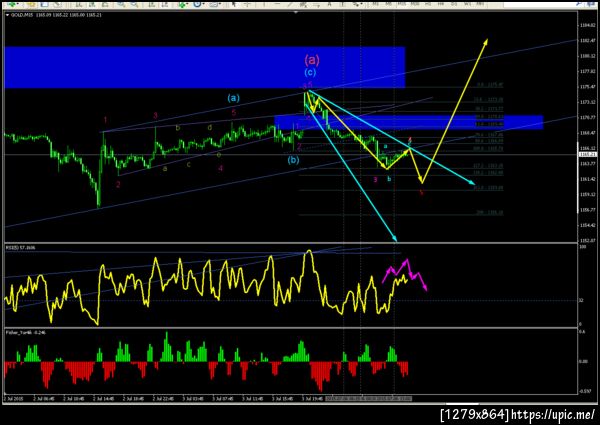Select the red wave label 2 below the candles
This screenshot has height=425, width=600.
(118, 185)
